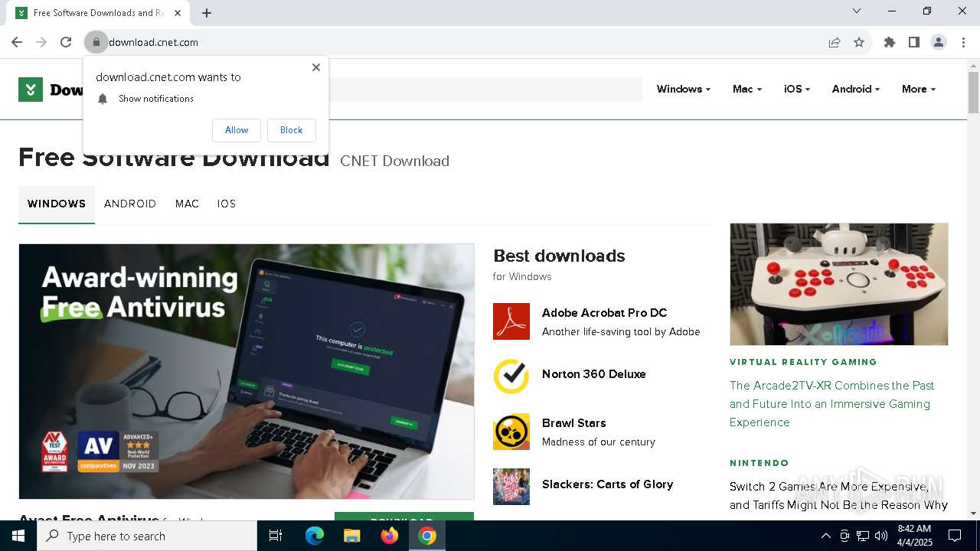Open the Slackers: Carts of Glory link
The width and height of the screenshot is (980, 551).
[x=608, y=484]
